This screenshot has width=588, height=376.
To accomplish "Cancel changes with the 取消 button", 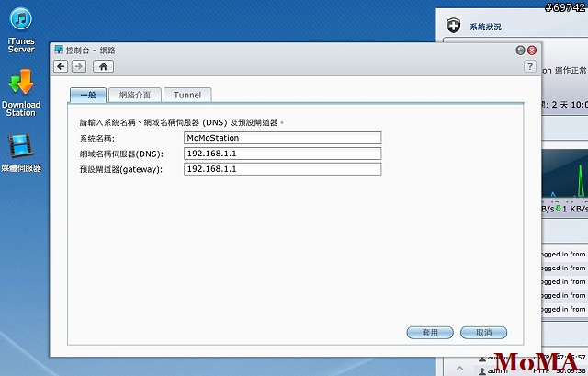I will tap(484, 333).
